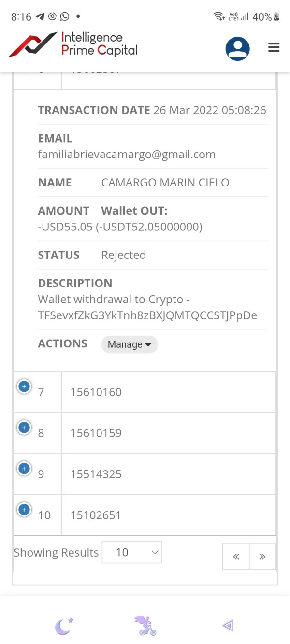Go to the previous results page

pos(236,557)
